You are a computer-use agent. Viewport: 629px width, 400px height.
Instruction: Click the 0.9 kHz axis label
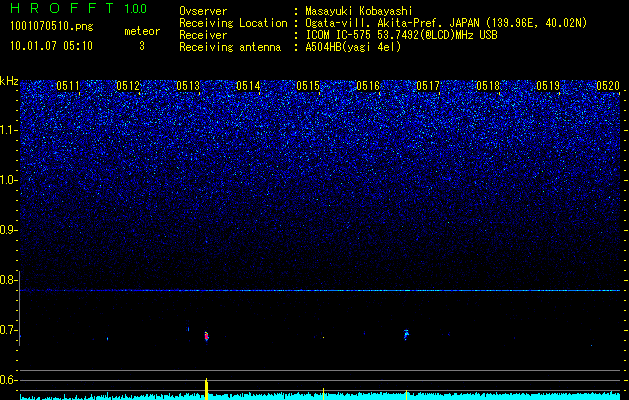point(9,230)
